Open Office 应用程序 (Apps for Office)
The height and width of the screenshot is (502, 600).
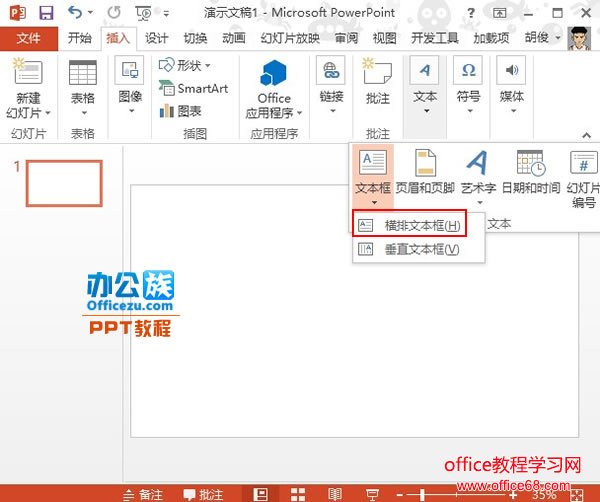pos(274,90)
